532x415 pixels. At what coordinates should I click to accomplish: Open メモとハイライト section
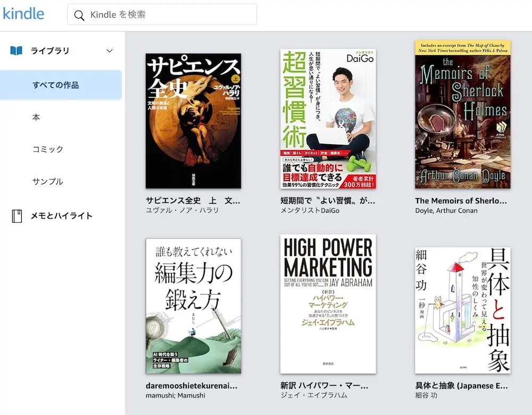pyautogui.click(x=61, y=216)
